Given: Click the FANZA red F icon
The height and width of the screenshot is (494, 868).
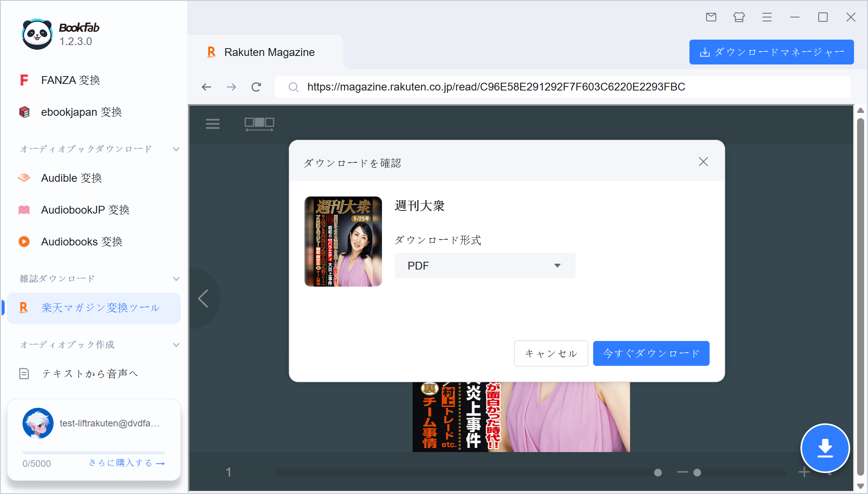Looking at the screenshot, I should coord(24,80).
